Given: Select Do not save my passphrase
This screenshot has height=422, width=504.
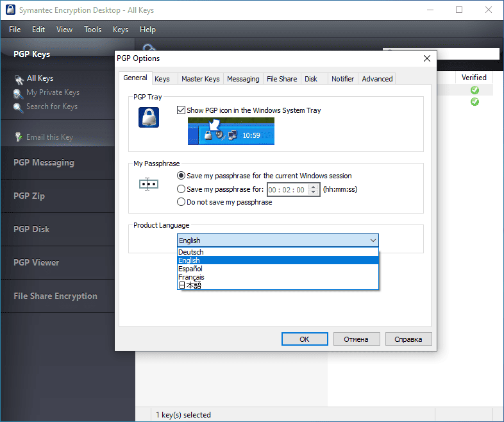Looking at the screenshot, I should coord(181,202).
